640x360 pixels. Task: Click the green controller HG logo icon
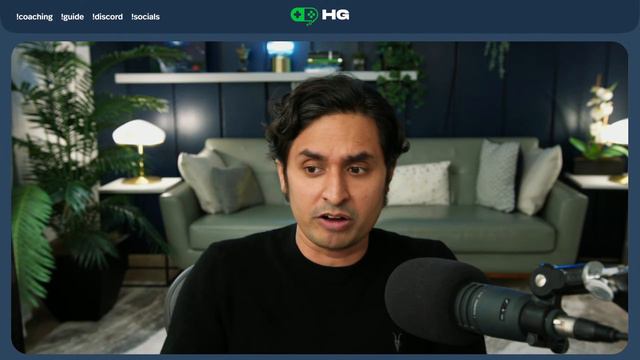pos(304,16)
